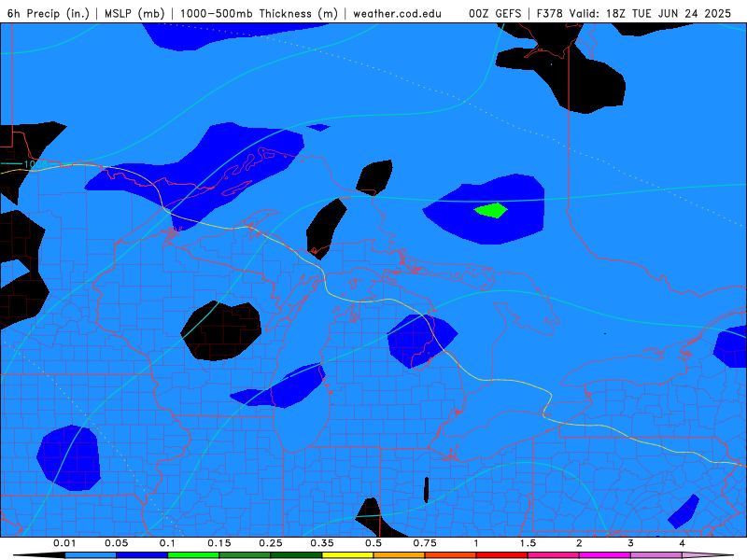The image size is (747, 560).
Task: Click the violet 3 inch colorbar segment
Action: [x=656, y=555]
